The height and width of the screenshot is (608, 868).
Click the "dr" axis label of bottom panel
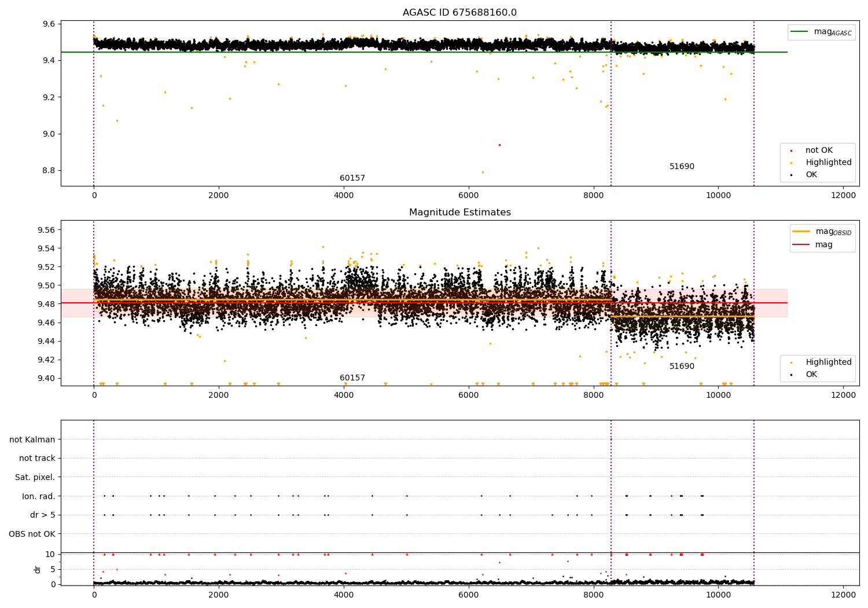click(38, 569)
